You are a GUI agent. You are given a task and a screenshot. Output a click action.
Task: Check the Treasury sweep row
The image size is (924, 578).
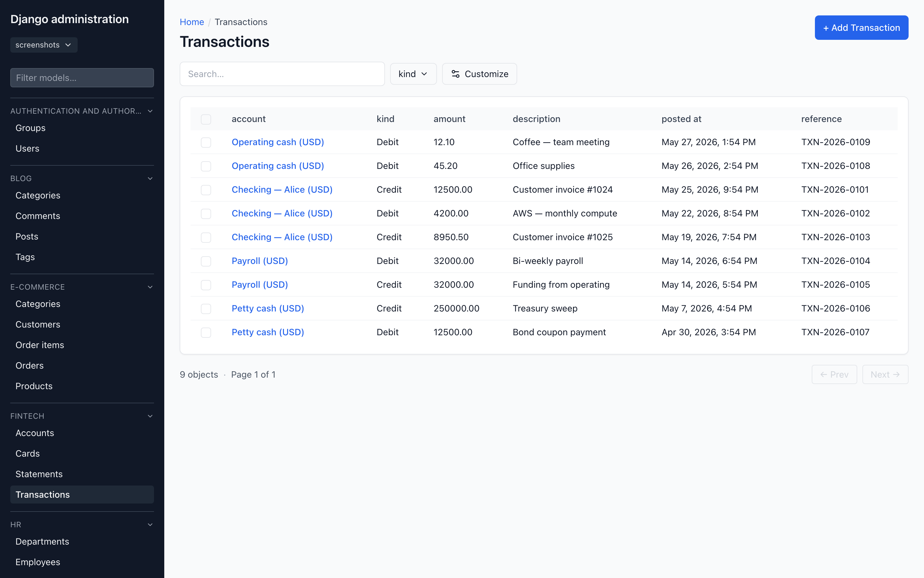[206, 309]
